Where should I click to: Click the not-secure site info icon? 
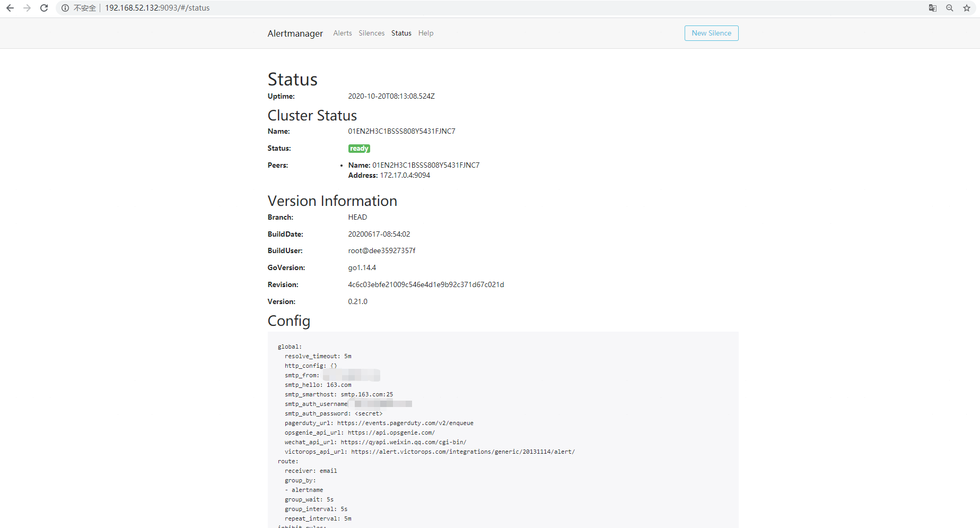click(65, 8)
